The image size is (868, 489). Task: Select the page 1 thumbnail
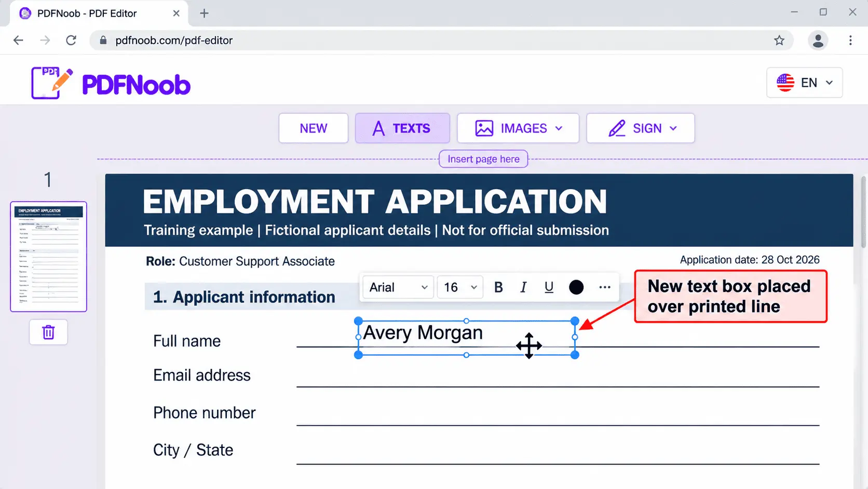[x=48, y=257]
